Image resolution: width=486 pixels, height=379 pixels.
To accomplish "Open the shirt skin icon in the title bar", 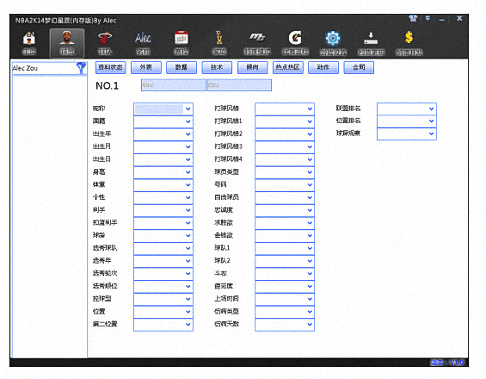I will 413,19.
